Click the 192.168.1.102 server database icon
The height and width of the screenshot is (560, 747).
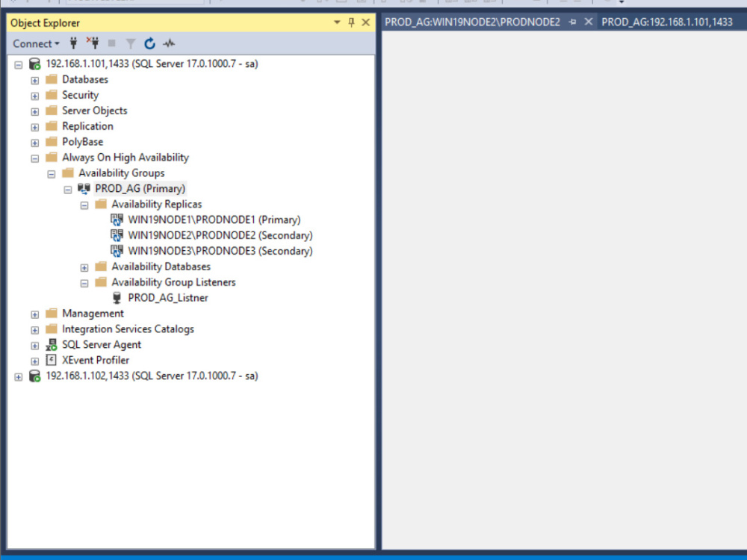click(x=35, y=376)
